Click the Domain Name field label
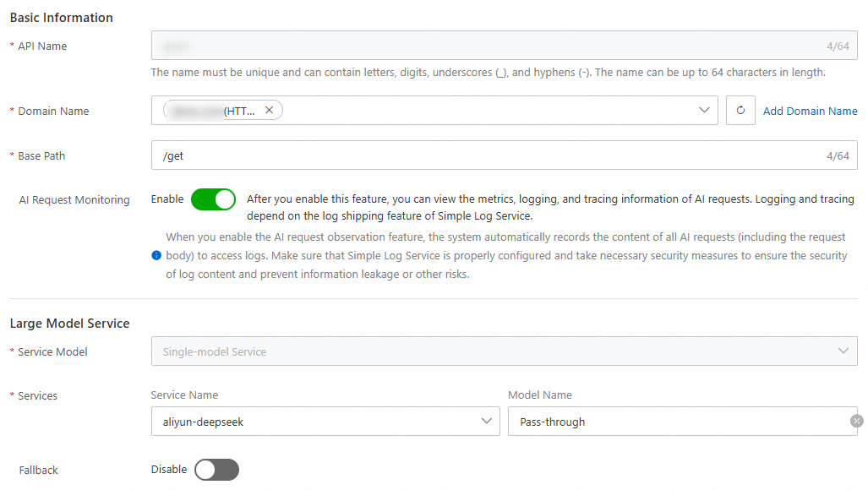The width and height of the screenshot is (868, 490). 53,112
